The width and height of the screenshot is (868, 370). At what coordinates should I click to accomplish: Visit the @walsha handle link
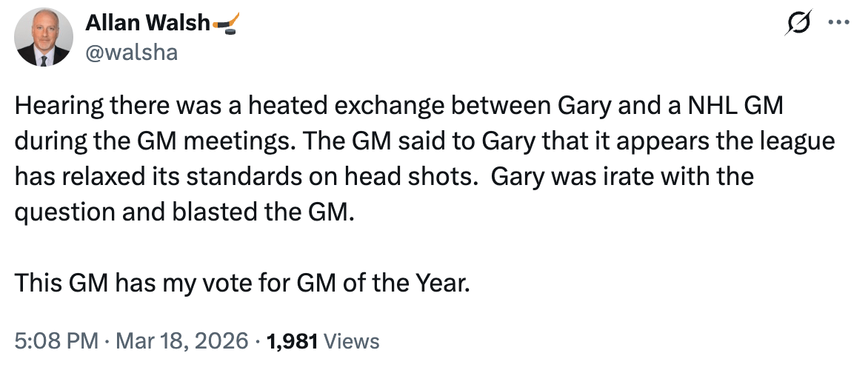[131, 53]
